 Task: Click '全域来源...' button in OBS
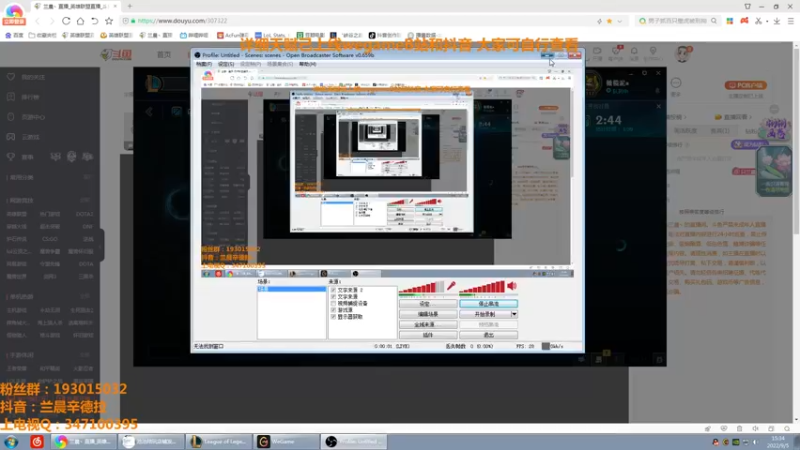[x=428, y=324]
